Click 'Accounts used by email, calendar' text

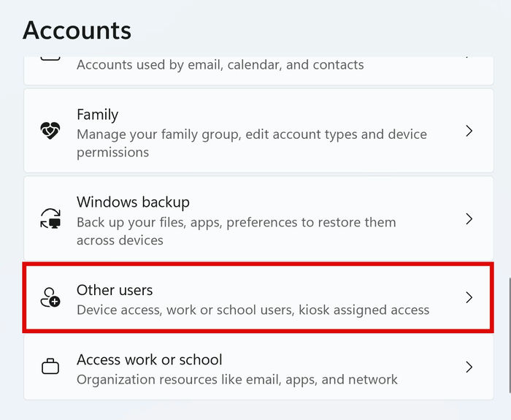220,65
